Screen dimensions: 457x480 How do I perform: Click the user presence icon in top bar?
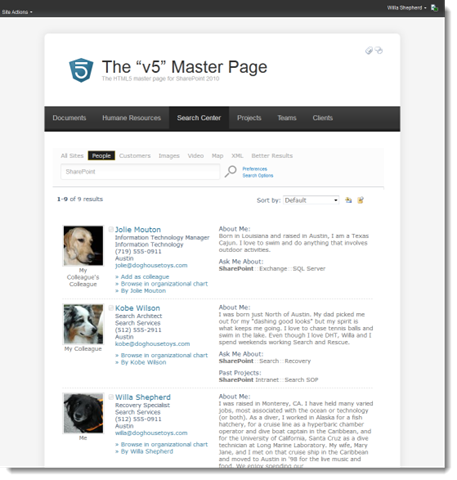[434, 8]
